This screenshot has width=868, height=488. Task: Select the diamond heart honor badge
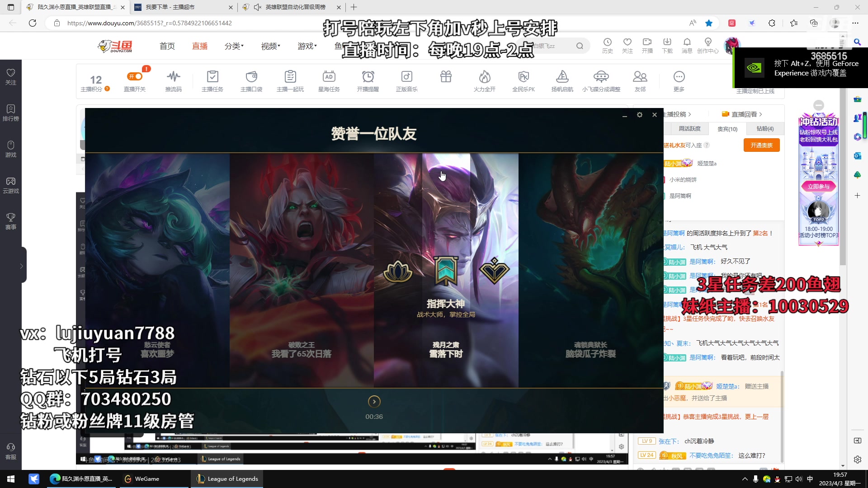[495, 271]
